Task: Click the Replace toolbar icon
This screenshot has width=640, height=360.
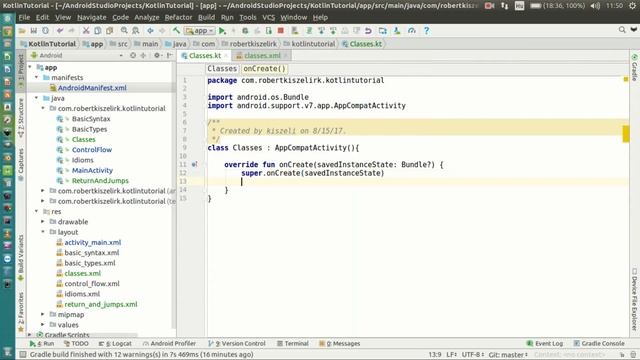Action: (136, 31)
